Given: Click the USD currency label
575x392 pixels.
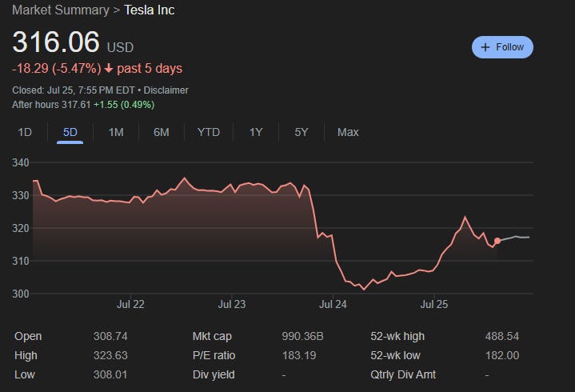Looking at the screenshot, I should point(120,48).
